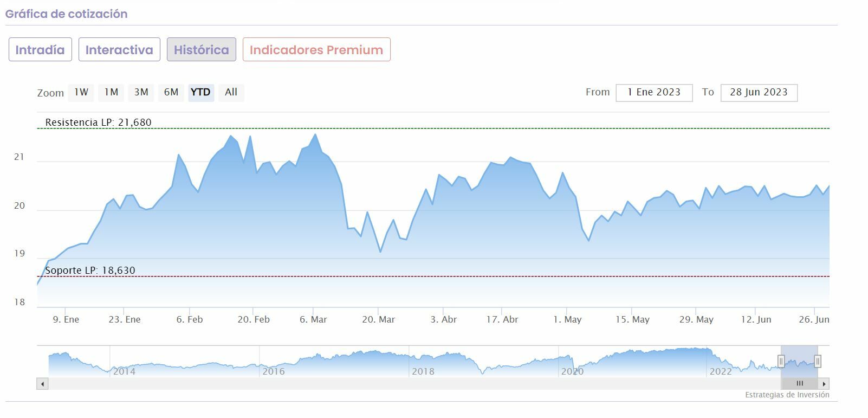Choose the 3M zoom range
The width and height of the screenshot is (868, 418).
141,92
